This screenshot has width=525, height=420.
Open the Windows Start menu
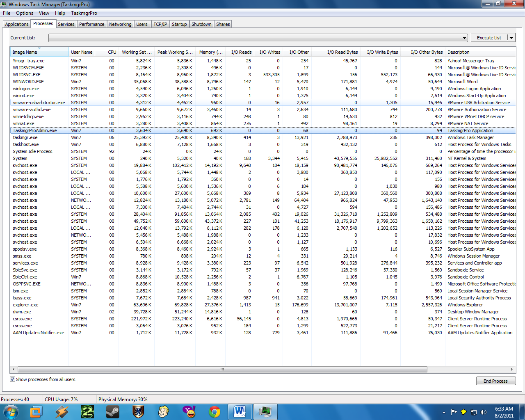pos(11,411)
